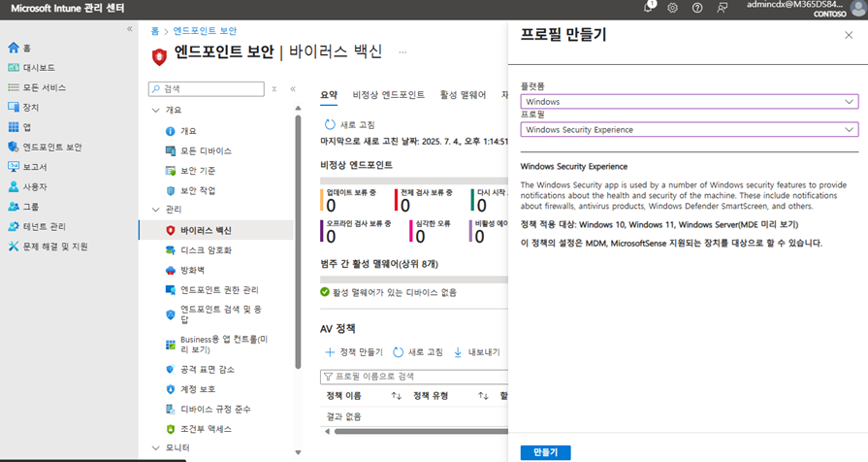
Task: Select 보안 작업 in submenu
Action: point(190,190)
